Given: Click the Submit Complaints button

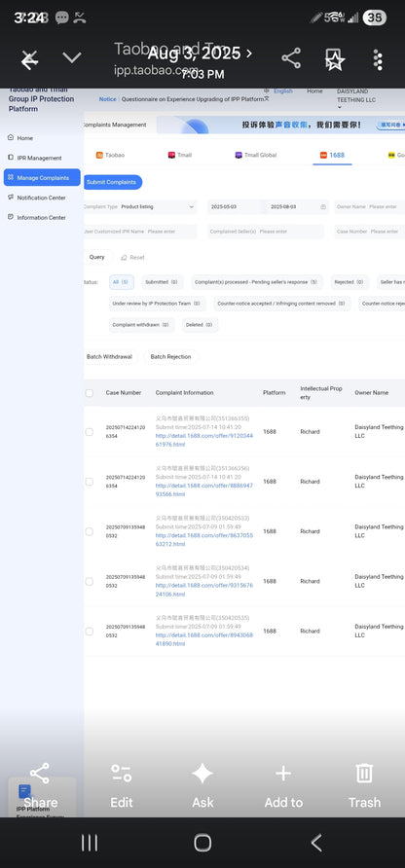Looking at the screenshot, I should 113,182.
